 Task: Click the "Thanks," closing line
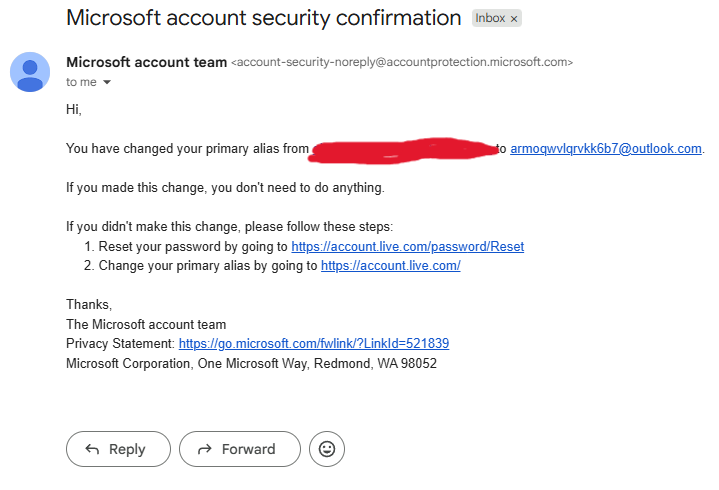pyautogui.click(x=89, y=304)
